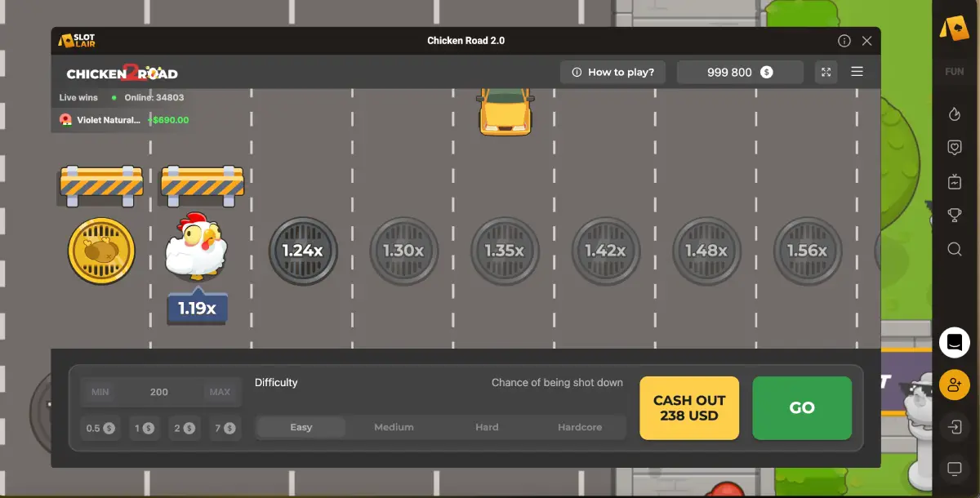Open the hamburger menu in the game header
Viewport: 980px width, 498px height.
pyautogui.click(x=857, y=72)
